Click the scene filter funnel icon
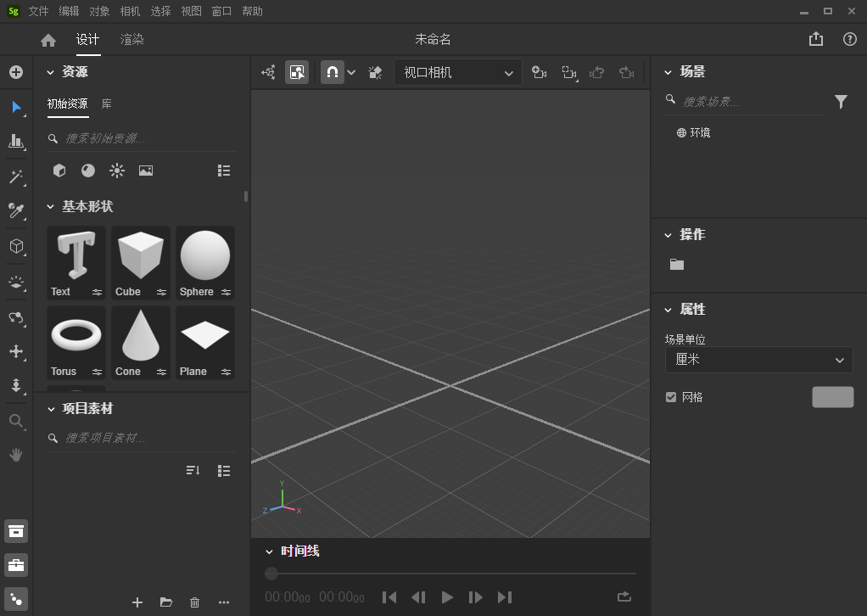867x616 pixels. click(x=841, y=102)
